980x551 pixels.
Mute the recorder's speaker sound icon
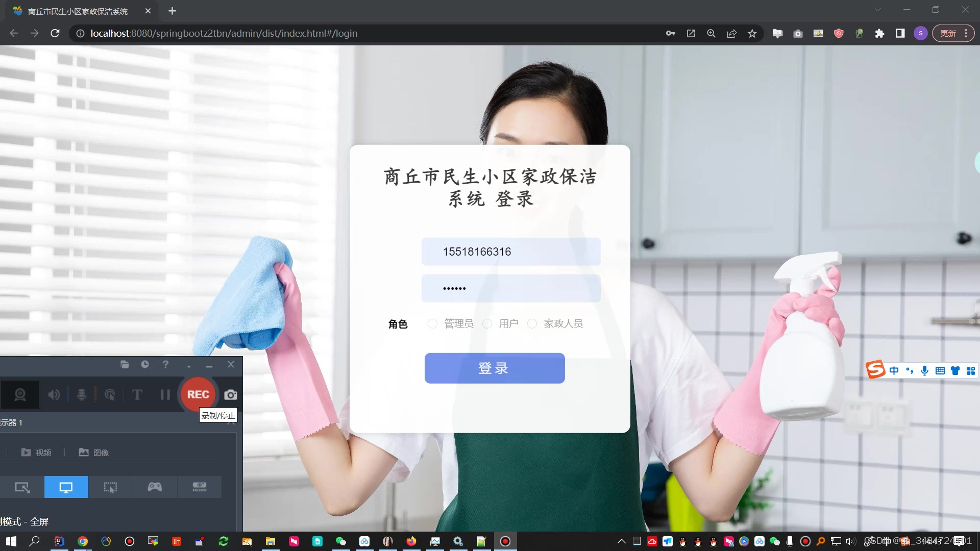point(54,394)
